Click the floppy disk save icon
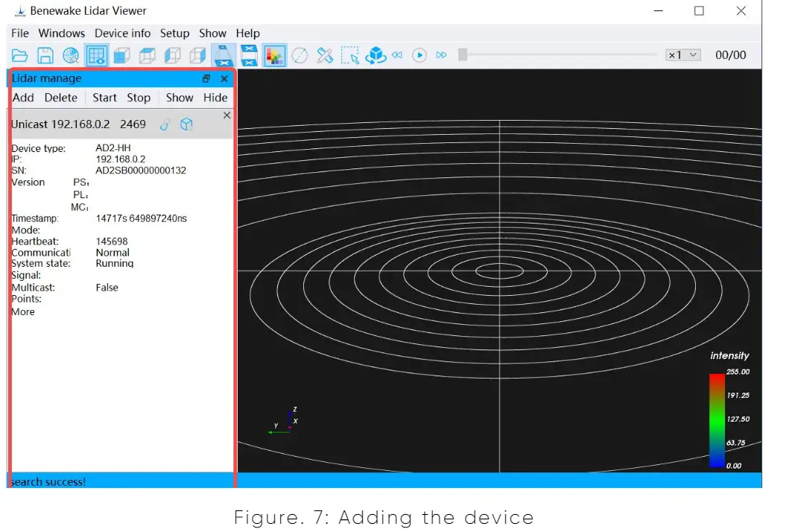This screenshot has width=804, height=532. click(x=45, y=55)
